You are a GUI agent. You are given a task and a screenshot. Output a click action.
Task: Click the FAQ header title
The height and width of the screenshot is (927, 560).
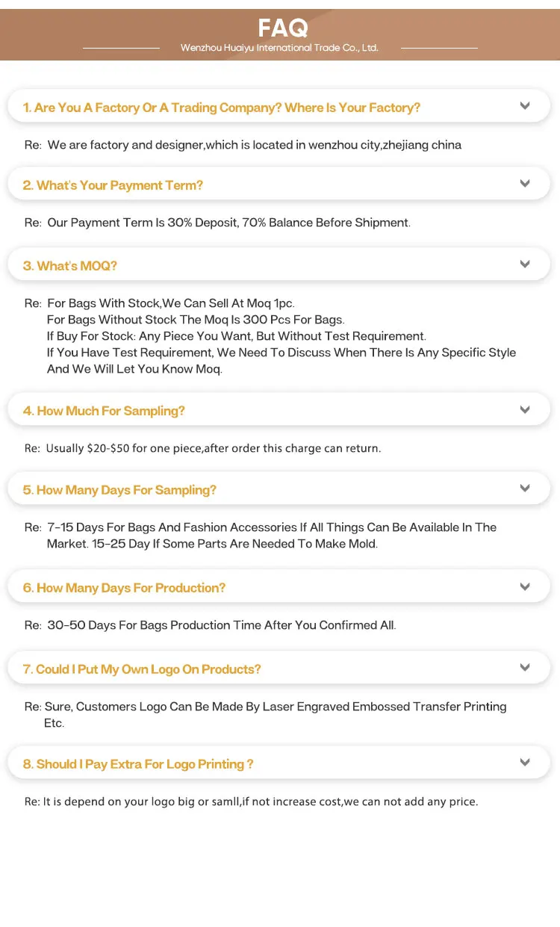coord(282,28)
